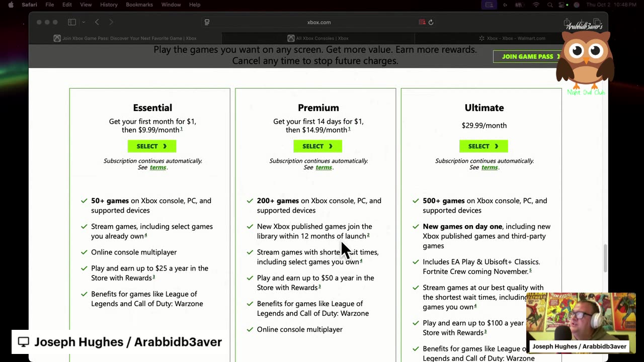This screenshot has height=362, width=644.
Task: Click the xbox.com address field
Action: [x=319, y=22]
